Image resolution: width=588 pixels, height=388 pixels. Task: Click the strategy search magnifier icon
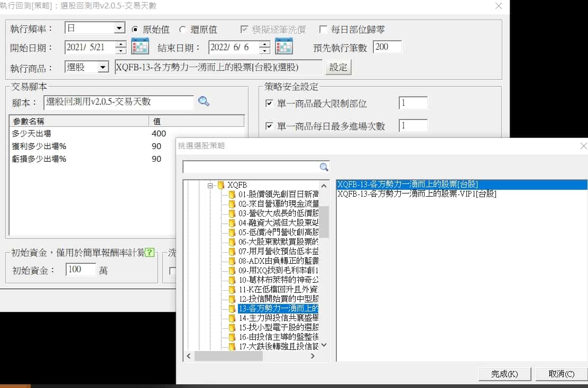(x=324, y=167)
